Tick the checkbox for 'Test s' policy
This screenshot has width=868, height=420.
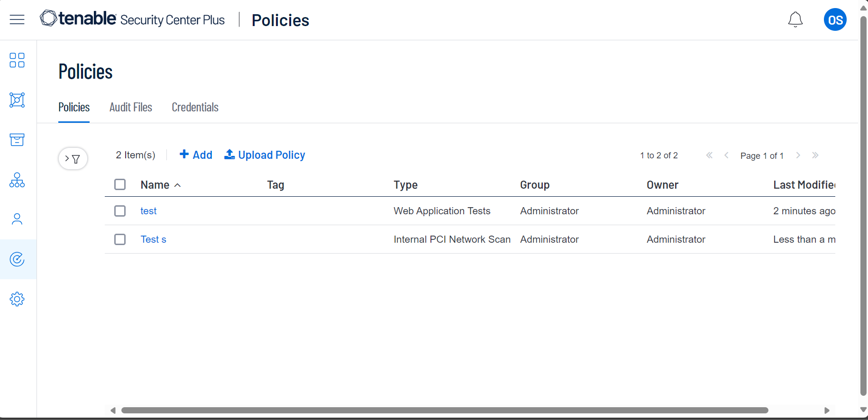tap(120, 239)
